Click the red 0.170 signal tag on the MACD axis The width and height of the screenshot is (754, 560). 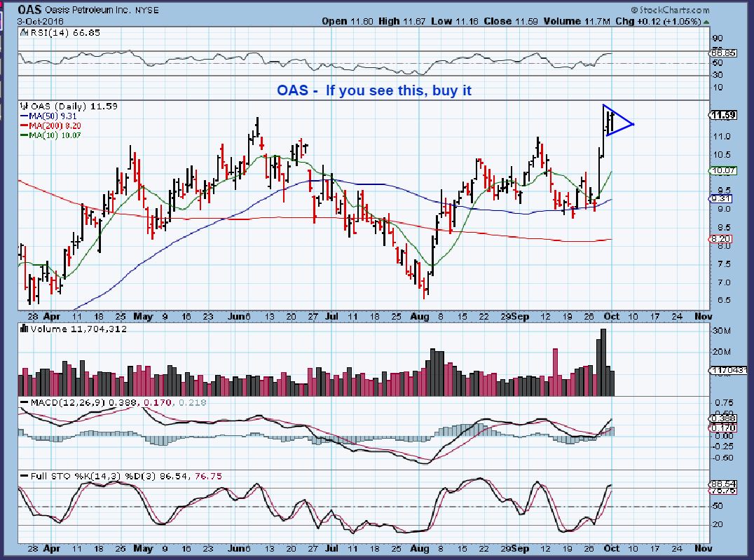pos(722,428)
